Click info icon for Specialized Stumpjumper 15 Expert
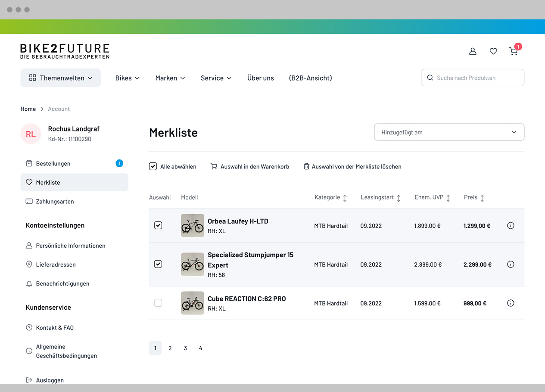Screen dimensions: 545x392 [511, 264]
